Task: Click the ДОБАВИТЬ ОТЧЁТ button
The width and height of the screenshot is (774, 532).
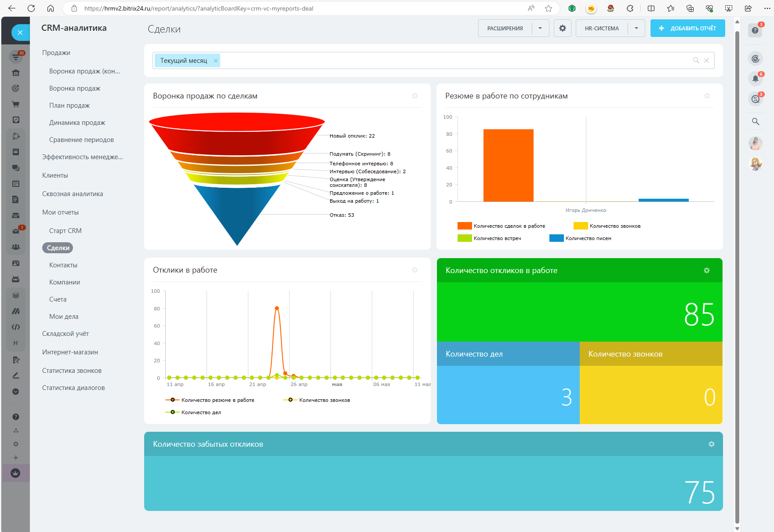Action: click(687, 28)
